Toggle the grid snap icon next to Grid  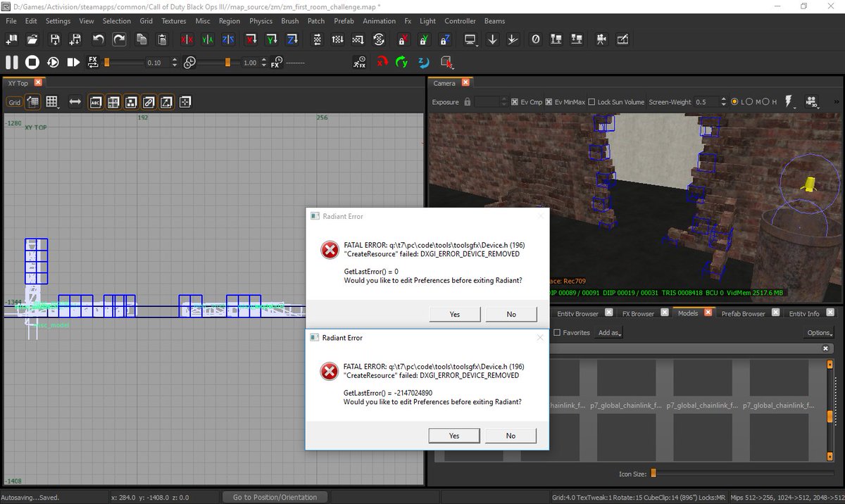(32, 102)
